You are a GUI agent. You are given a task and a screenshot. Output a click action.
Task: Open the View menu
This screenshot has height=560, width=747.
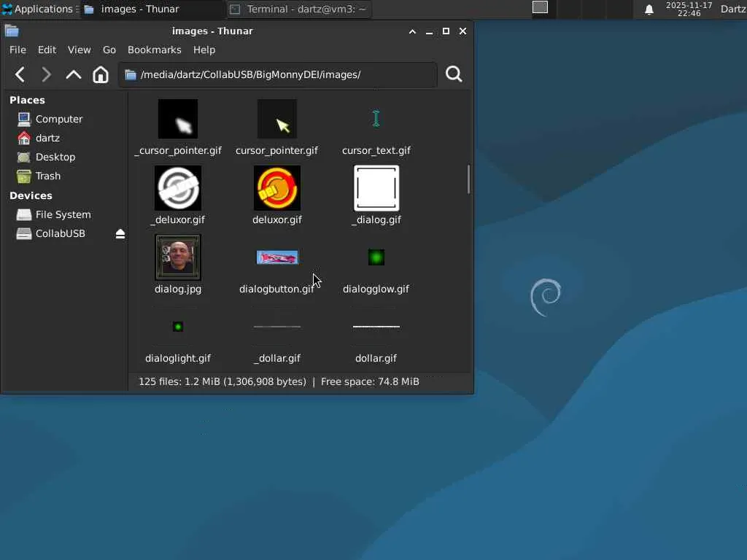pos(79,50)
